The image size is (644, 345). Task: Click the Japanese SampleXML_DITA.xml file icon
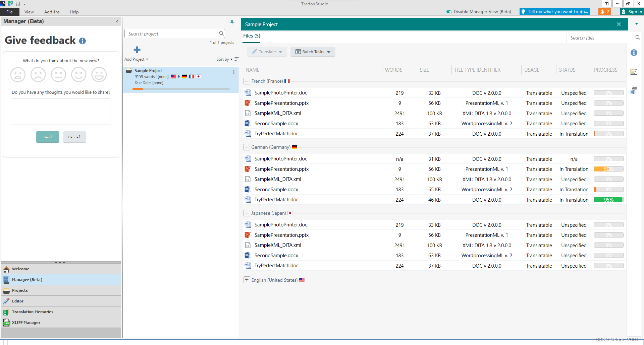pos(248,245)
